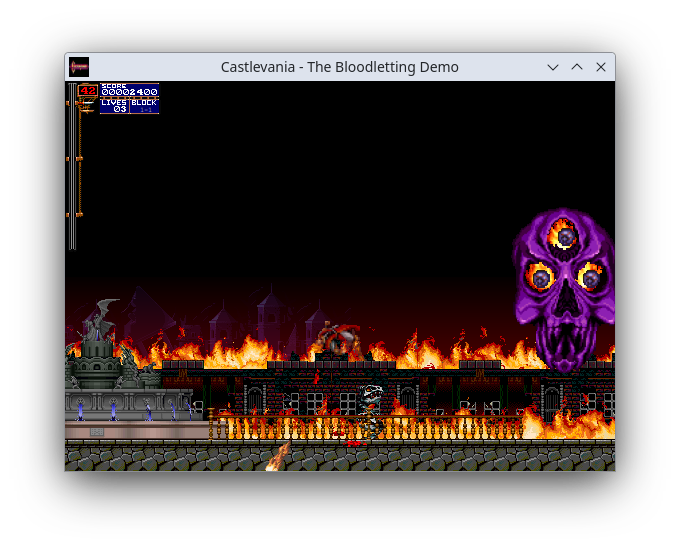Maximize the Castlevania window
The width and height of the screenshot is (680, 548).
pyautogui.click(x=577, y=67)
